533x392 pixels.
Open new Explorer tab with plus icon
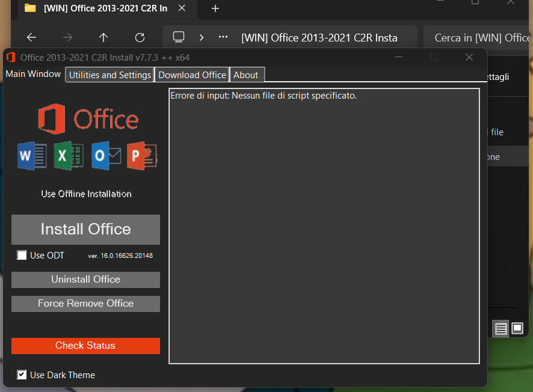coord(215,8)
